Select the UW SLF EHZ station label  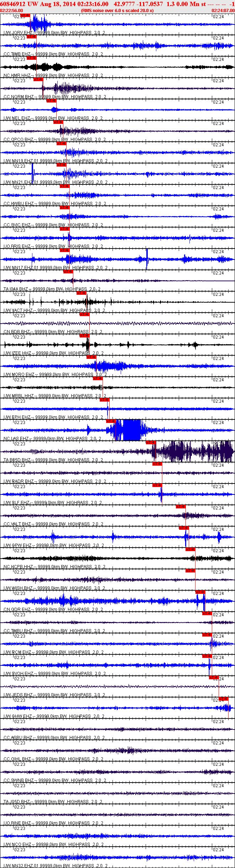point(16,503)
